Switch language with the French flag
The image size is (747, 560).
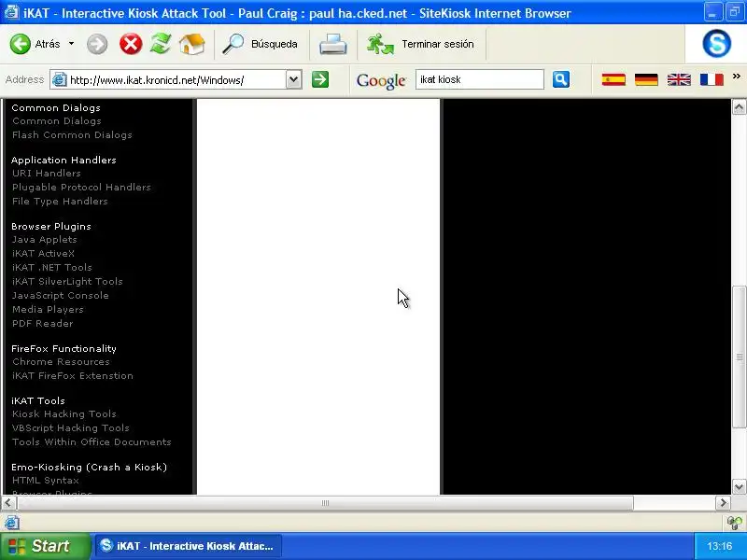click(x=712, y=79)
